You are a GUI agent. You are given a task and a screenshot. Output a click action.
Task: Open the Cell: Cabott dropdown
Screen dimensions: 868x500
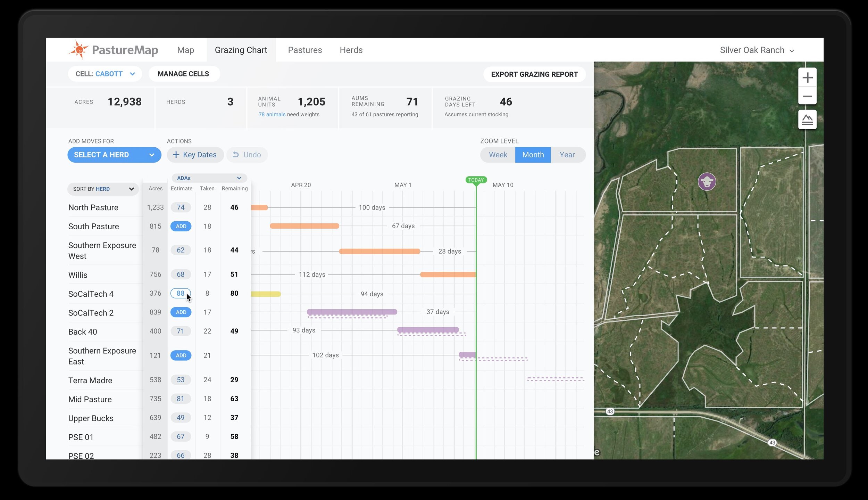tap(105, 74)
